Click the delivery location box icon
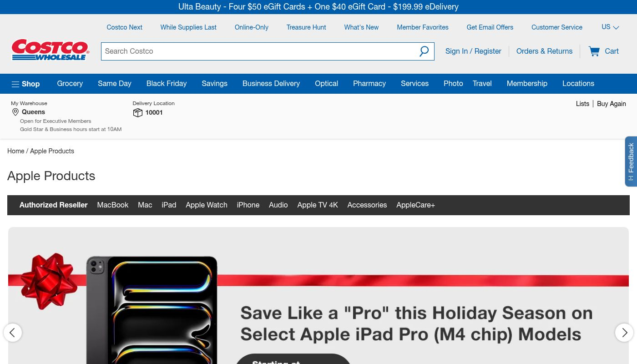This screenshot has height=364, width=637. click(x=137, y=112)
